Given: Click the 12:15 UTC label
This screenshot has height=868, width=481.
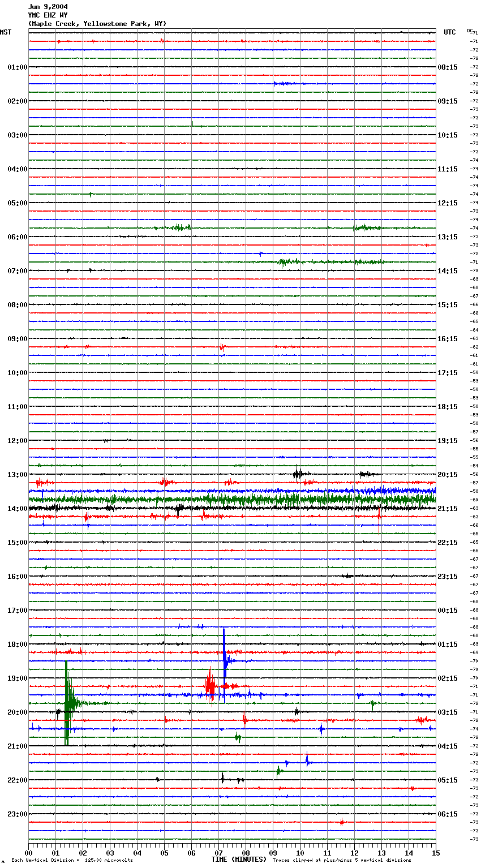Looking at the screenshot, I should pyautogui.click(x=448, y=203).
